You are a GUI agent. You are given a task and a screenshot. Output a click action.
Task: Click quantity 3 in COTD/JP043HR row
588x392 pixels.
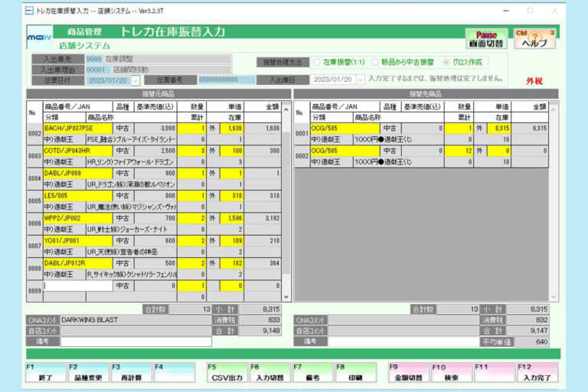[x=191, y=151]
